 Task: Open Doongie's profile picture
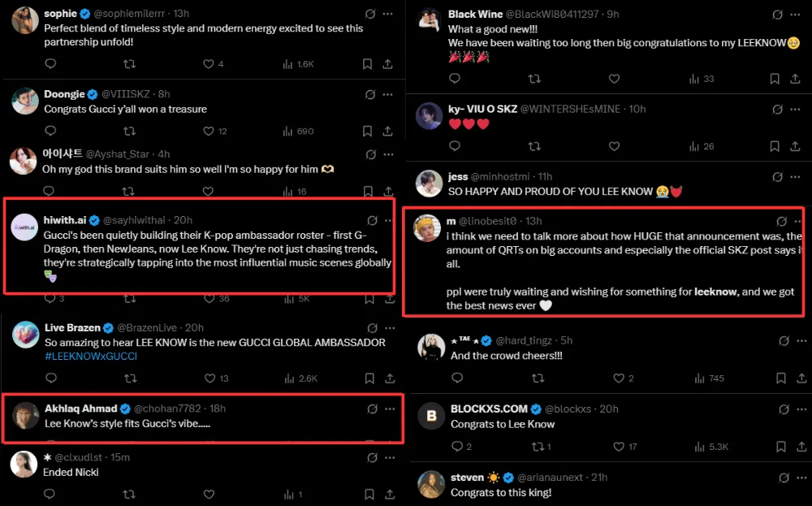click(24, 102)
